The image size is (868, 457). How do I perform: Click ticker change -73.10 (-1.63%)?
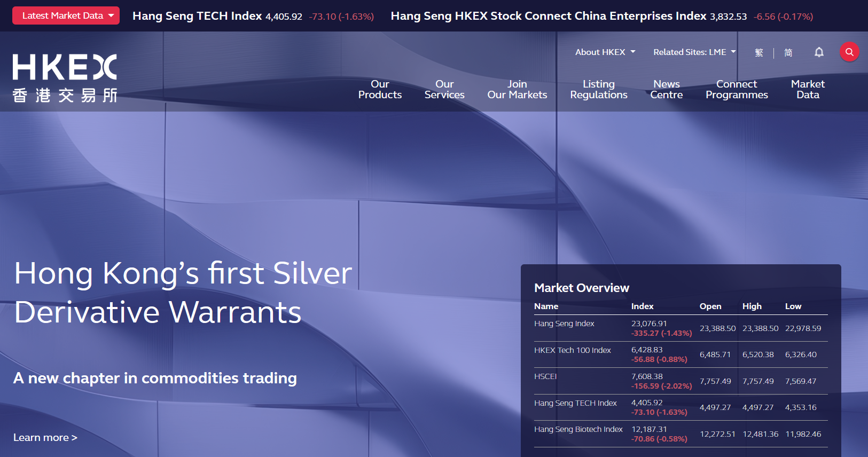click(341, 17)
